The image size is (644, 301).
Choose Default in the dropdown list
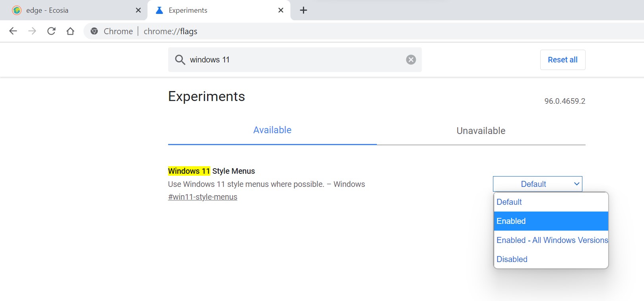coord(551,202)
